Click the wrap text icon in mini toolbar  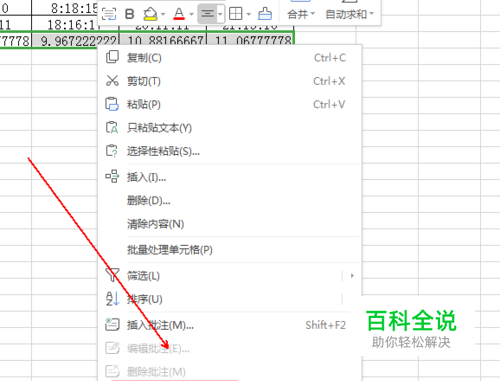click(109, 14)
